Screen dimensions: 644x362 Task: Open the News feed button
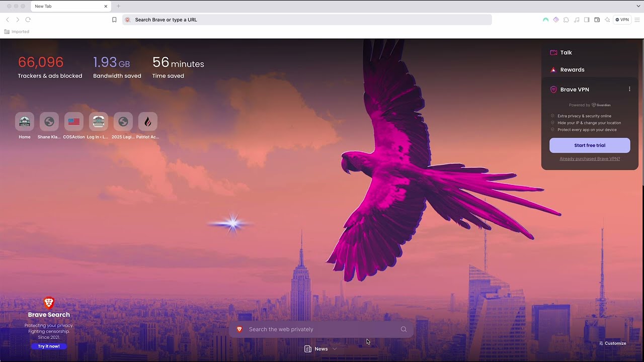pyautogui.click(x=316, y=349)
